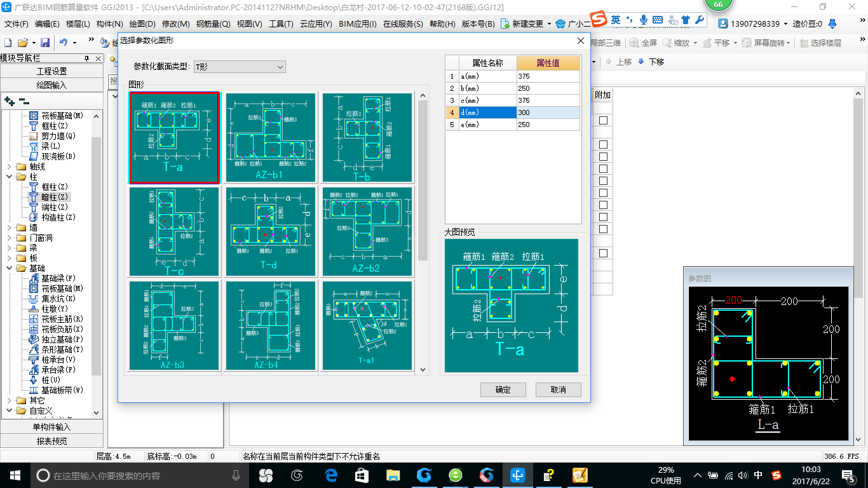Pin the 模块导航栏 panel
The width and height of the screenshot is (868, 488).
(x=87, y=58)
